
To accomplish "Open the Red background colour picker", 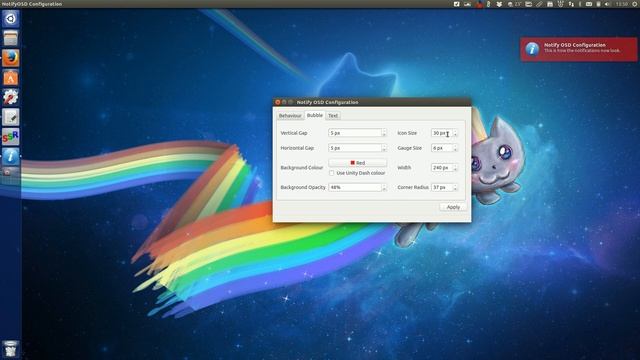I will pos(358,163).
